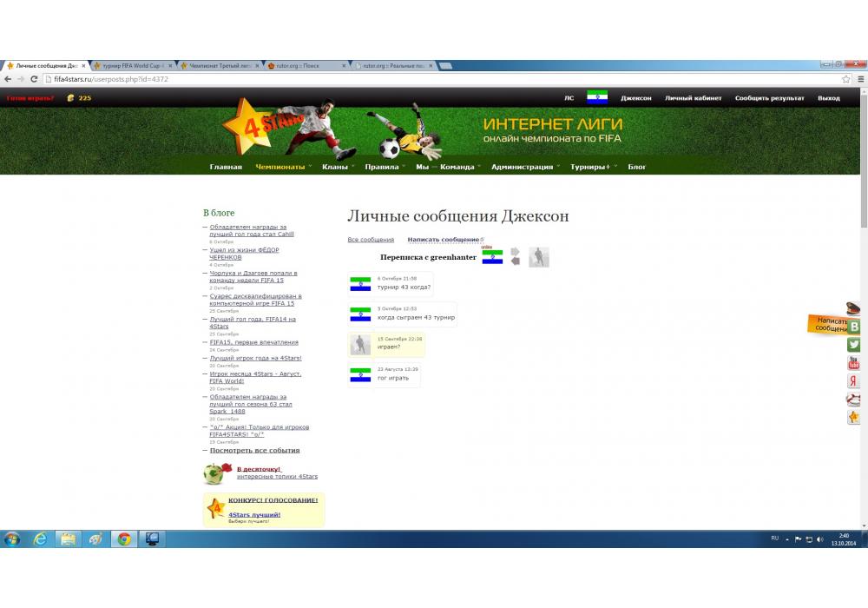
Task: Click the URL address bar field
Action: 434,79
